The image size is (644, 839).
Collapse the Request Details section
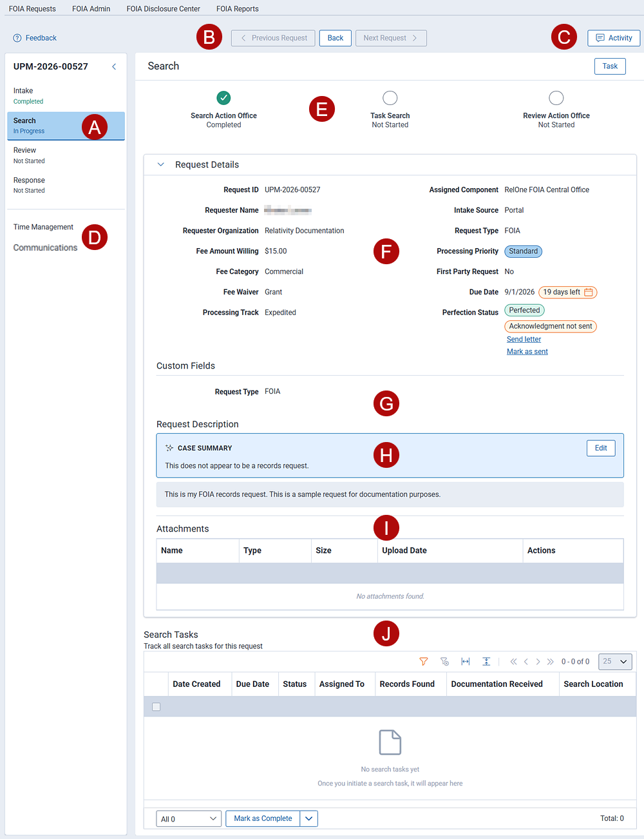[x=161, y=164]
